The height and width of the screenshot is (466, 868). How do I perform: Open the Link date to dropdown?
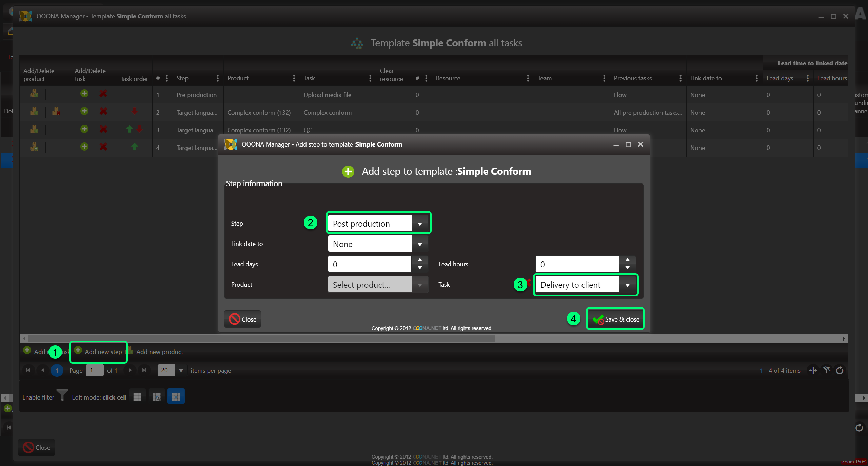click(420, 244)
